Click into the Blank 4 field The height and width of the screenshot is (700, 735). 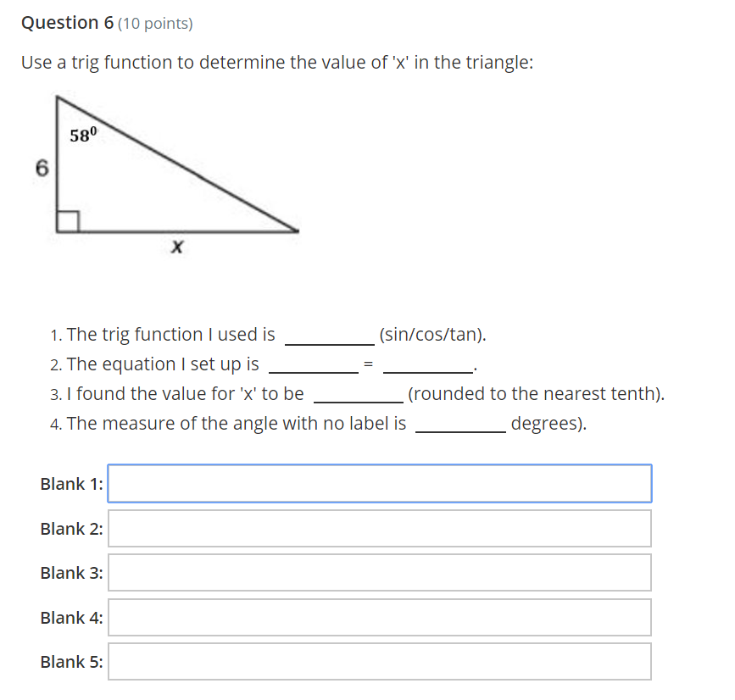[x=379, y=618]
